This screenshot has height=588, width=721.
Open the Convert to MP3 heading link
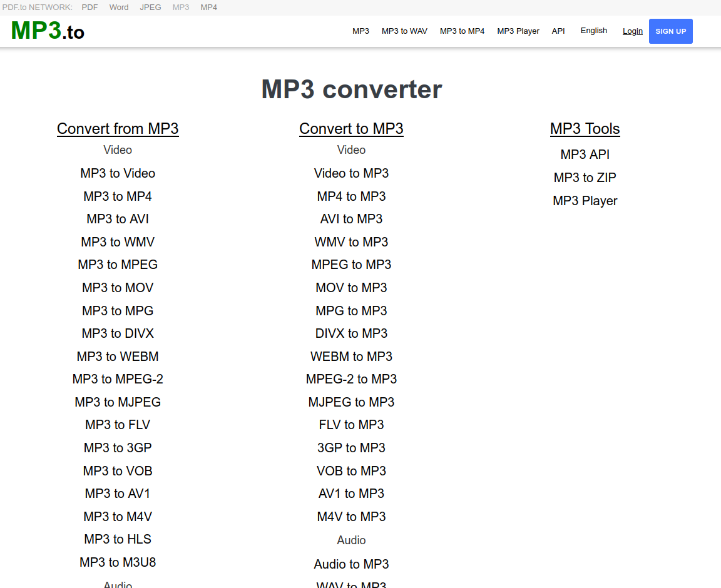coord(351,129)
